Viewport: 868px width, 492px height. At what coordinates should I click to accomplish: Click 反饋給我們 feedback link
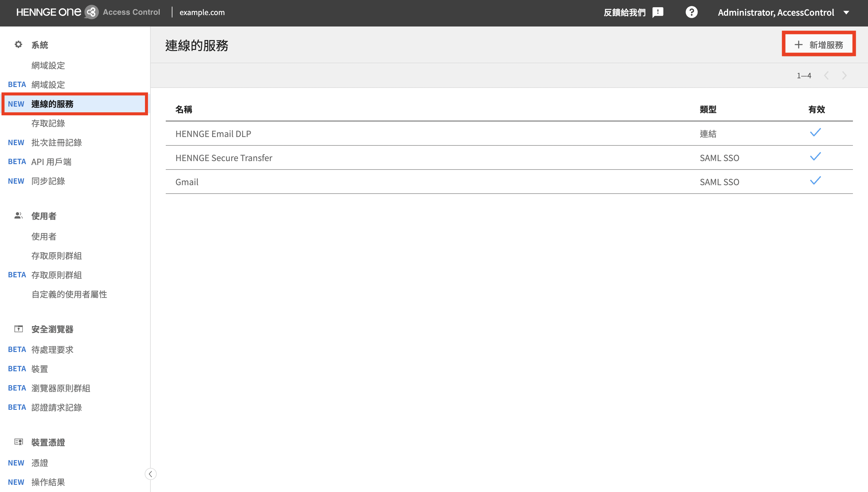pos(624,13)
